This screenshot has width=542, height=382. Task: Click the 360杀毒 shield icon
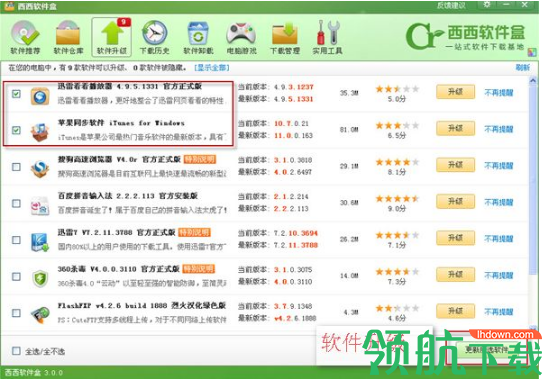40,278
